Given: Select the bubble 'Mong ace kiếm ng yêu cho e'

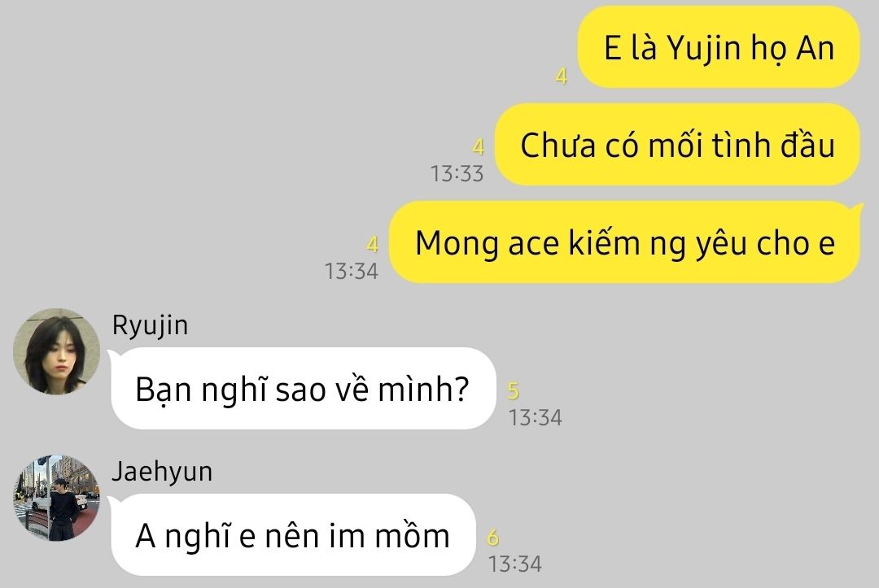Looking at the screenshot, I should pos(625,242).
